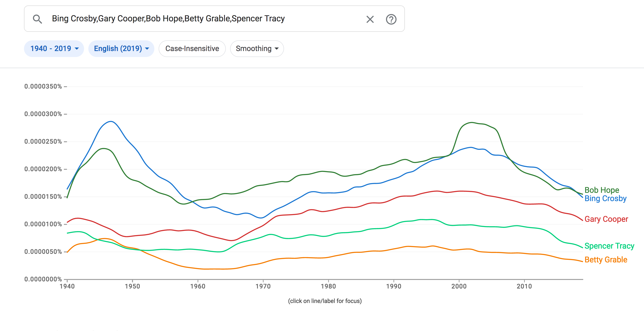Toggle the Case-Insensitive option
644x331 pixels.
[x=192, y=48]
